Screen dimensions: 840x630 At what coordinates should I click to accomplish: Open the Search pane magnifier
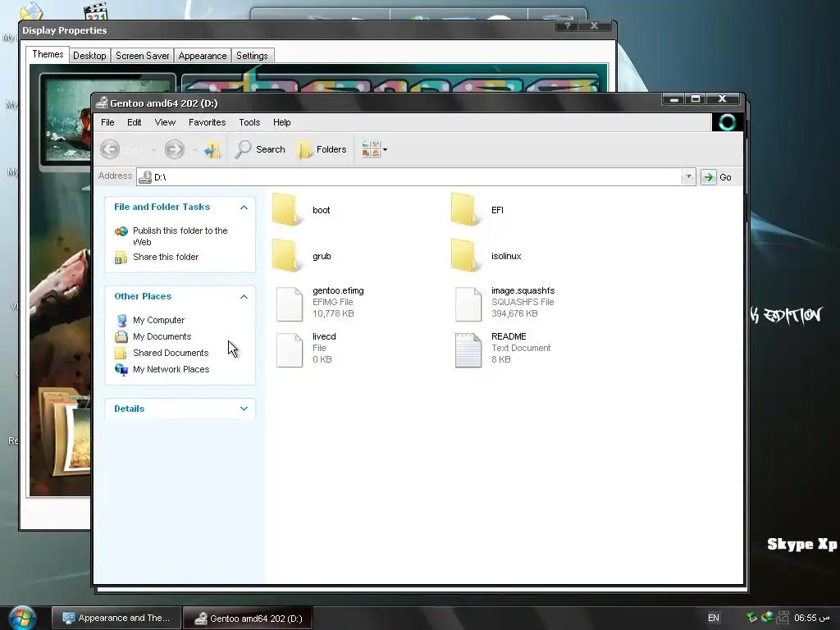[243, 149]
